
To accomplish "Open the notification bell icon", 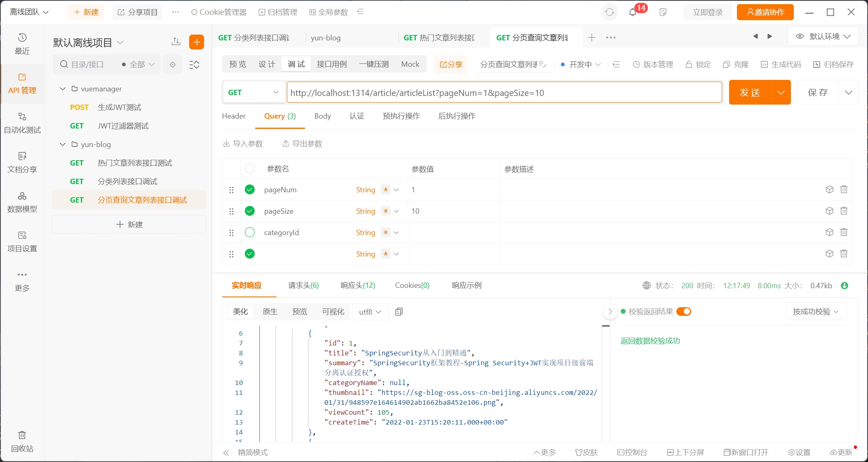I will [633, 12].
